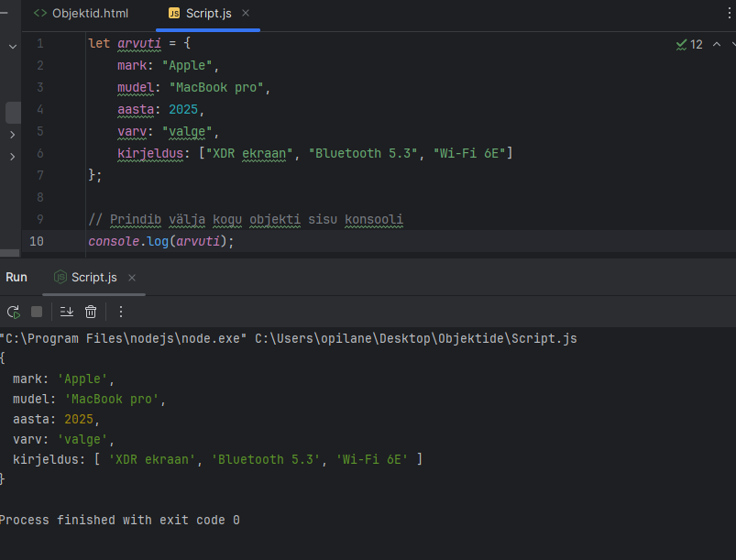
Task: Select the Script.js tab in Run panel
Action: (93, 278)
